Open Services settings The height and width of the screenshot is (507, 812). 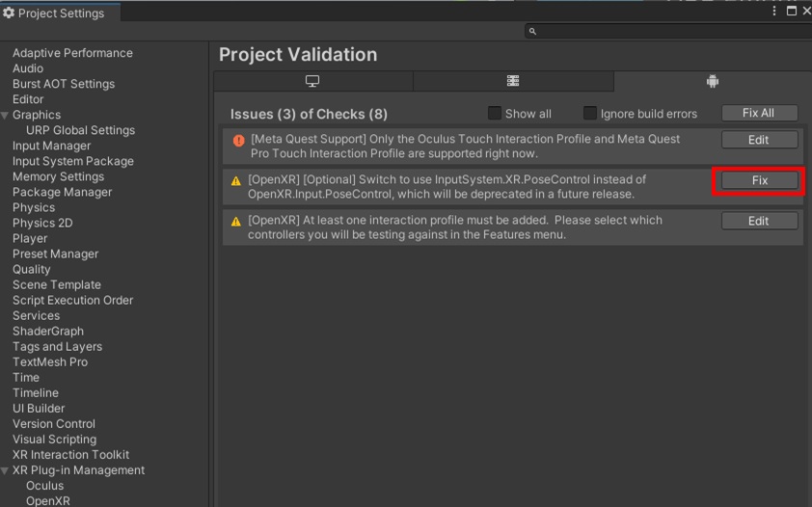tap(37, 316)
